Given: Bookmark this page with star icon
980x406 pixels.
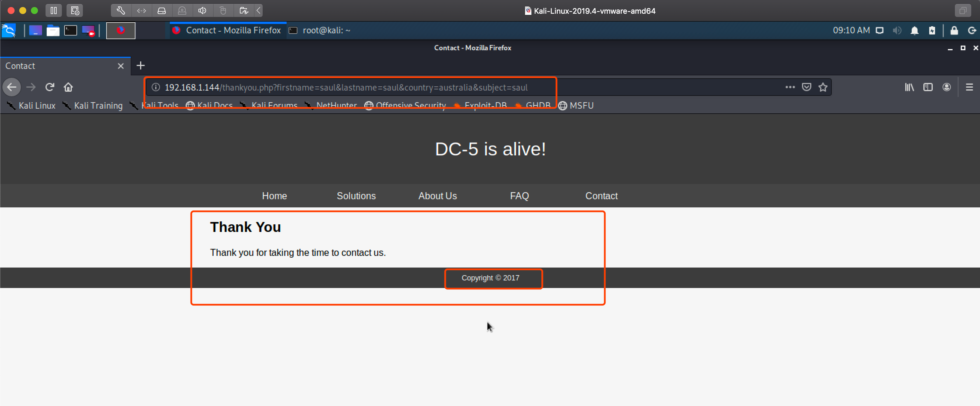Looking at the screenshot, I should point(823,87).
